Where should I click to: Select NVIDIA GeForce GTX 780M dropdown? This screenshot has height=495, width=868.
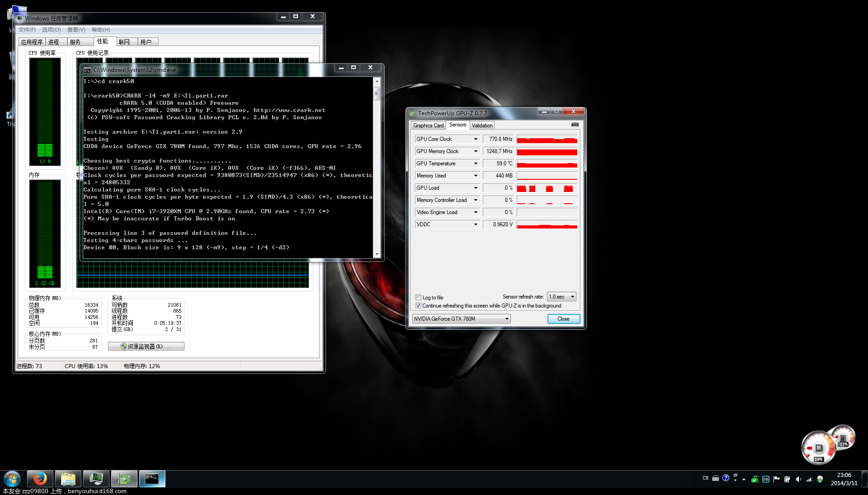(x=462, y=318)
